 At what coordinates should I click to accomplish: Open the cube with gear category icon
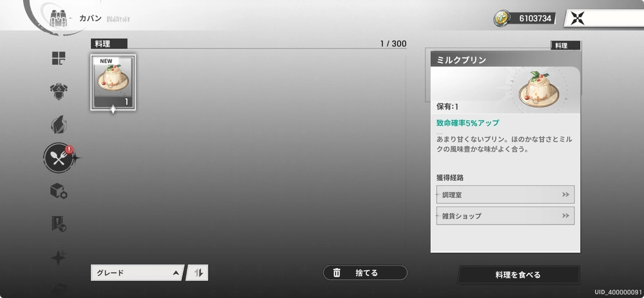(59, 191)
